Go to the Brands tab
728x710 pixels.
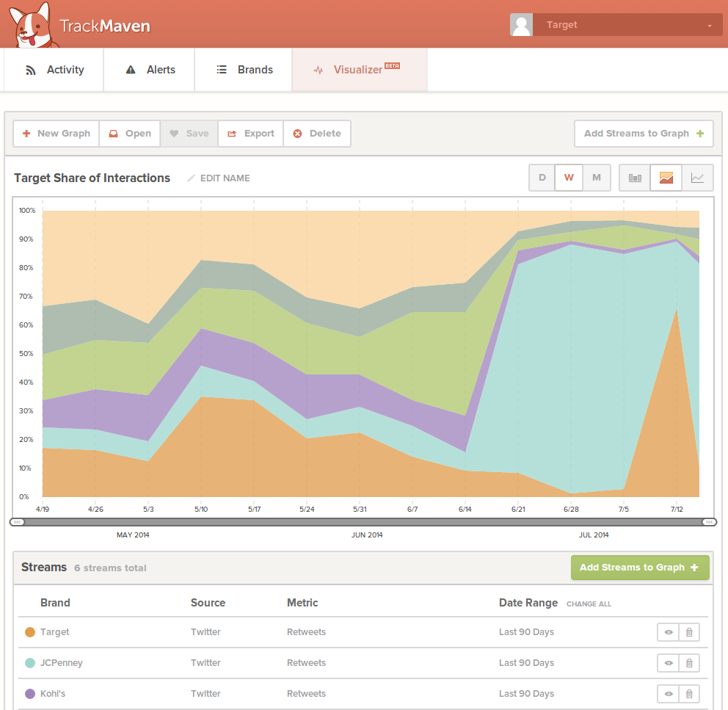[244, 70]
